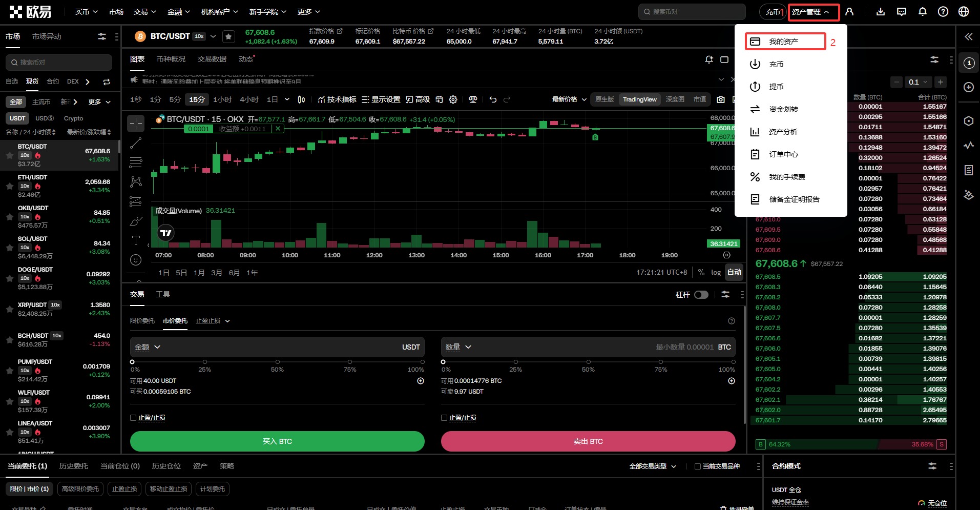Open the 全部交易类型 filter dropdown
This screenshot has width=980, height=510.
[x=653, y=466]
